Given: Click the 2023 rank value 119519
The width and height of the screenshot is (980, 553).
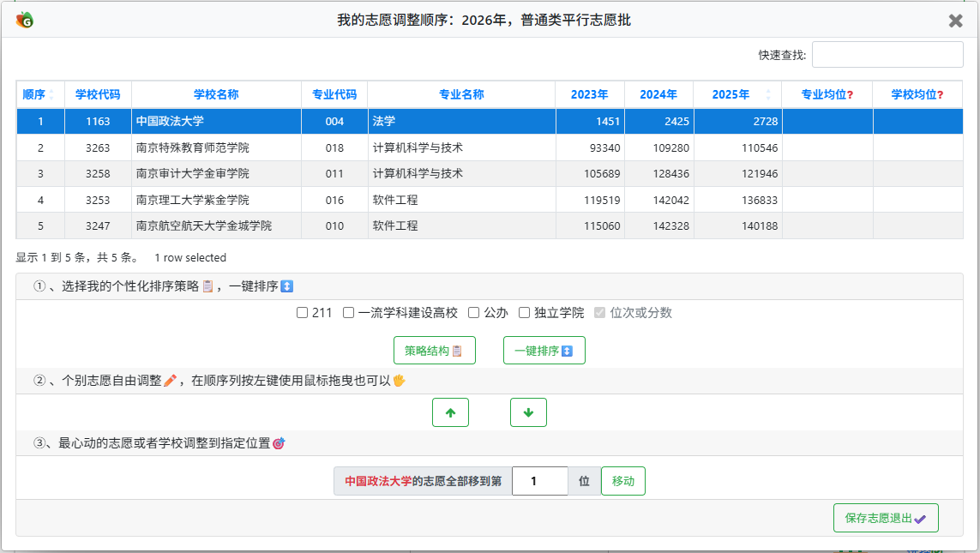Looking at the screenshot, I should (602, 200).
